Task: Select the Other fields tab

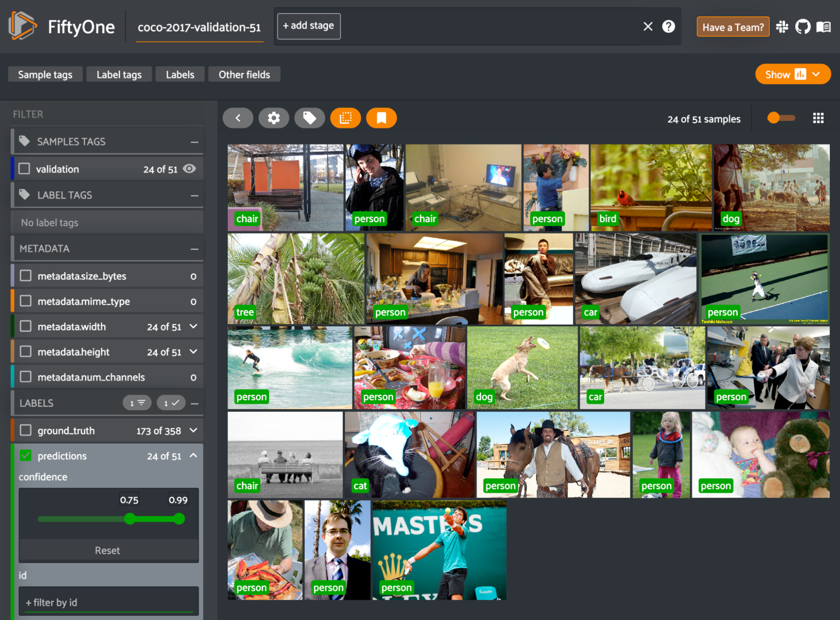Action: [244, 74]
